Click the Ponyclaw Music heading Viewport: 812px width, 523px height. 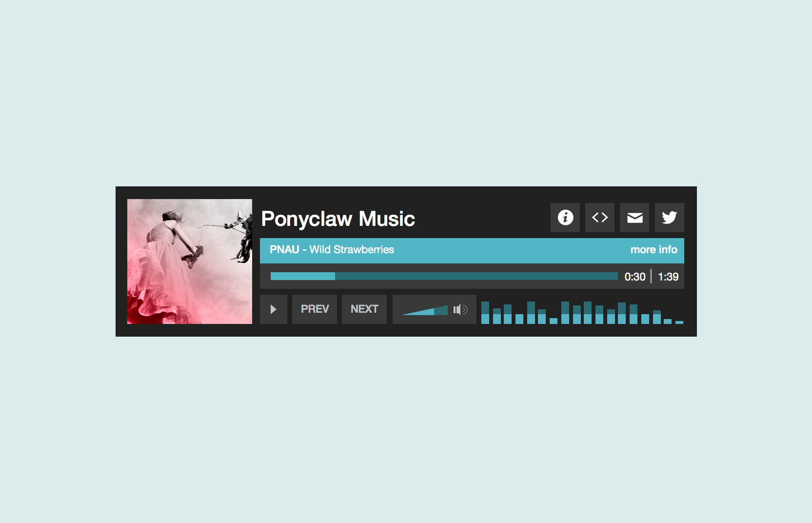click(x=338, y=219)
